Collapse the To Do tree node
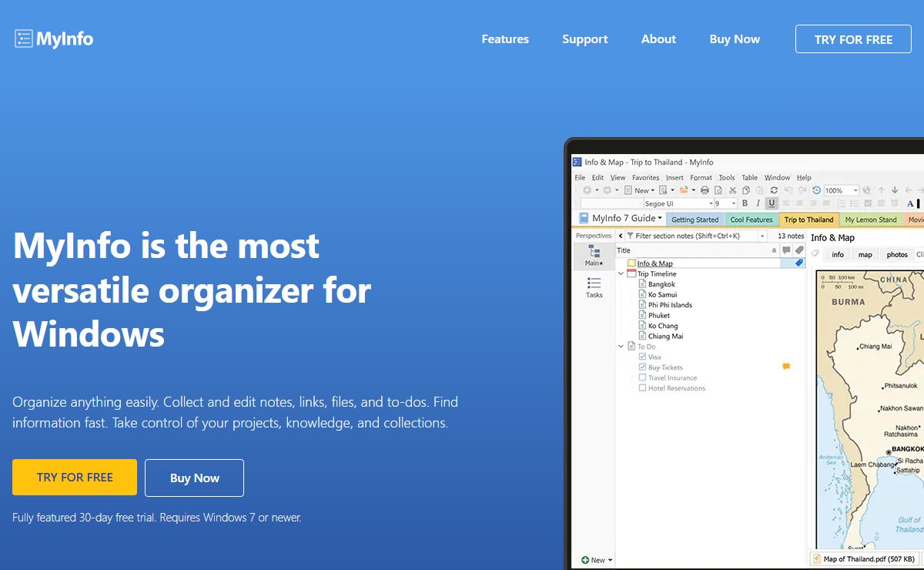 [x=621, y=347]
